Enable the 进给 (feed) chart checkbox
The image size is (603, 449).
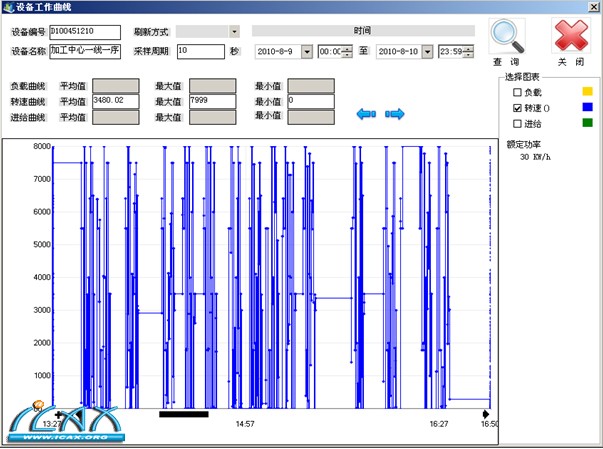(x=517, y=123)
